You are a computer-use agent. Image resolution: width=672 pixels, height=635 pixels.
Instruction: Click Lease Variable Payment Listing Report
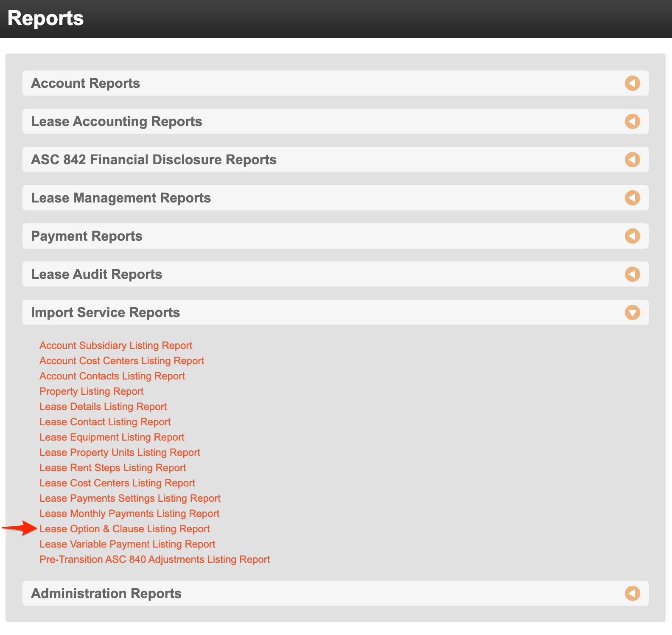pos(127,544)
